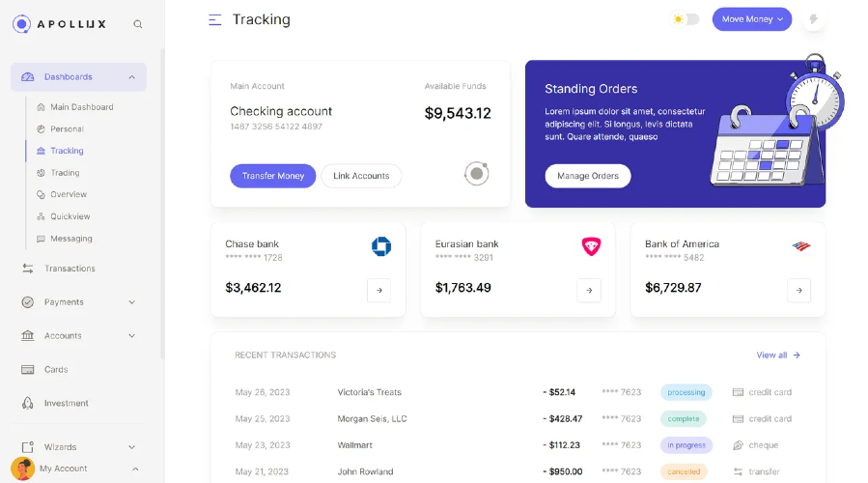Click the user avatar next to My Account
The height and width of the screenshot is (483, 868).
point(23,469)
